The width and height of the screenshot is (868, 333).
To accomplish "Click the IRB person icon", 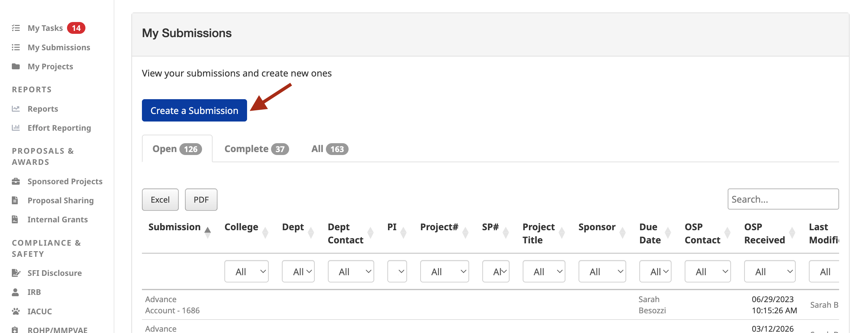I will click(15, 292).
